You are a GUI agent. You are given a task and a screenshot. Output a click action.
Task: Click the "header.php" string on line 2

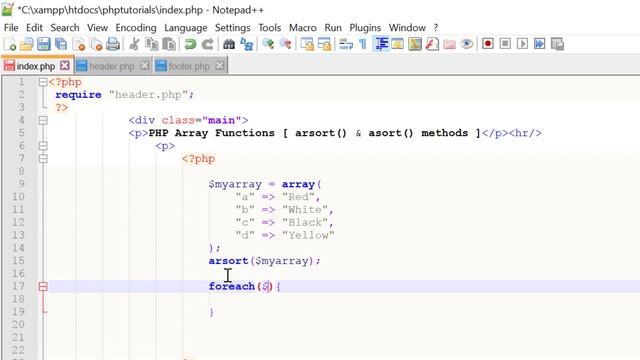click(148, 95)
